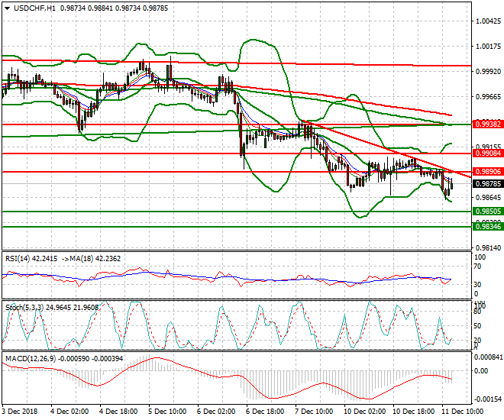Click the USDCHF,H1 chart title text
504x420 pixels.
coord(34,8)
